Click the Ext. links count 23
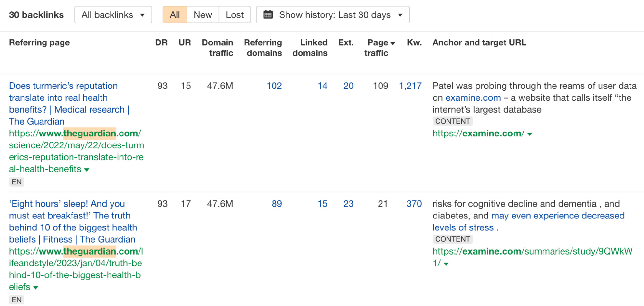Image resolution: width=644 pixels, height=306 pixels. point(348,204)
